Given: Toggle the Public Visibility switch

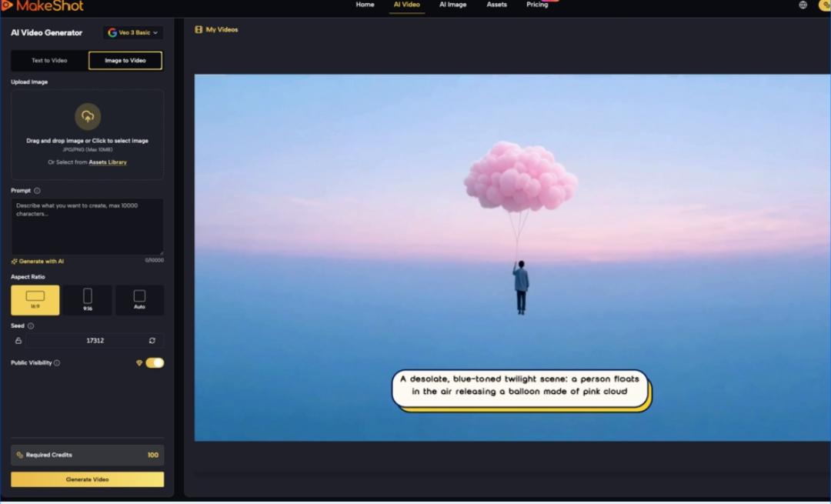Looking at the screenshot, I should click(x=155, y=363).
